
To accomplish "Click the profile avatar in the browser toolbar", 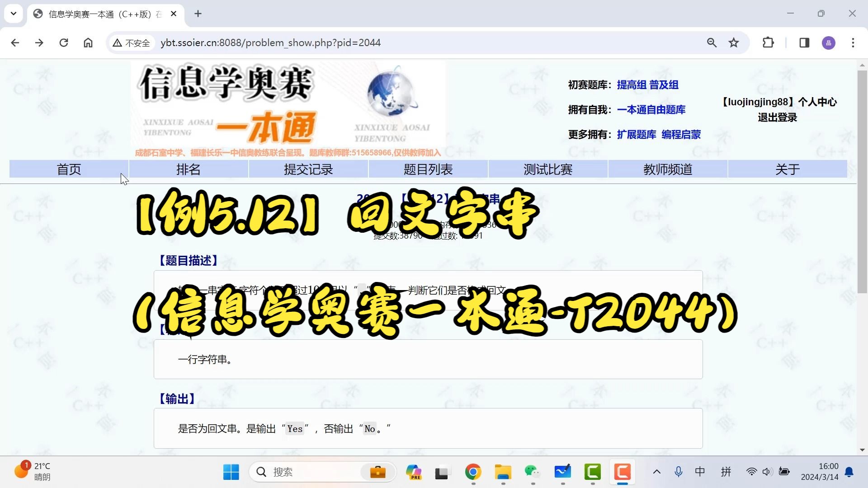I will pyautogui.click(x=829, y=42).
